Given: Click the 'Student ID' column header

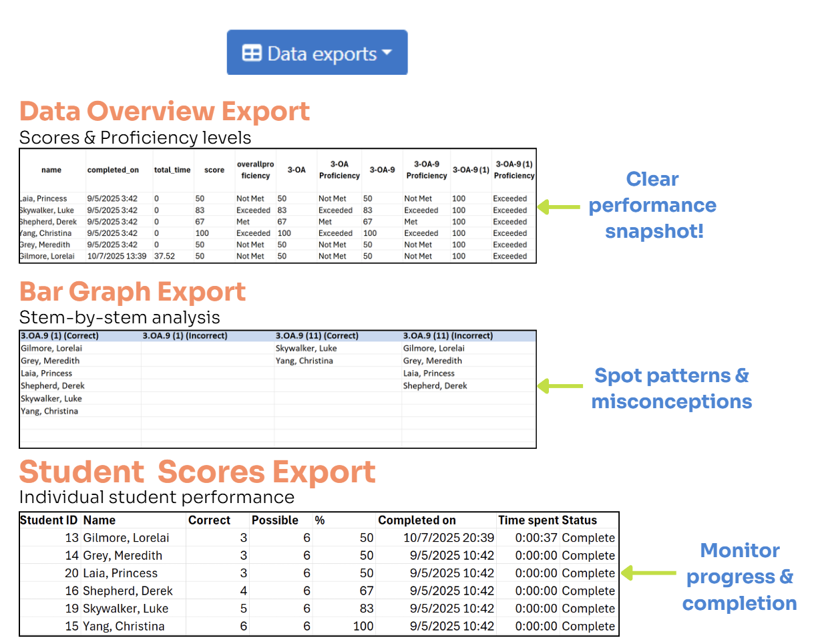Looking at the screenshot, I should coord(49,520).
